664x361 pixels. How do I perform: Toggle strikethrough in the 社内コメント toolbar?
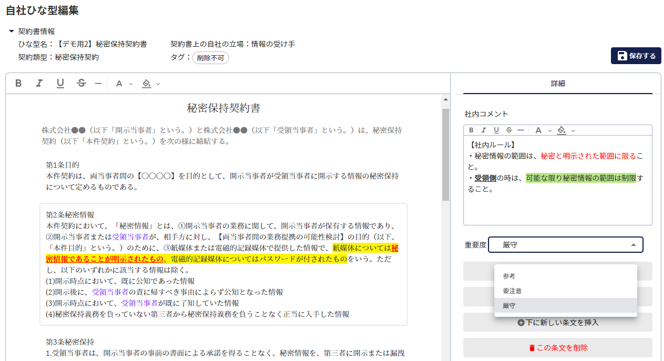tap(509, 130)
